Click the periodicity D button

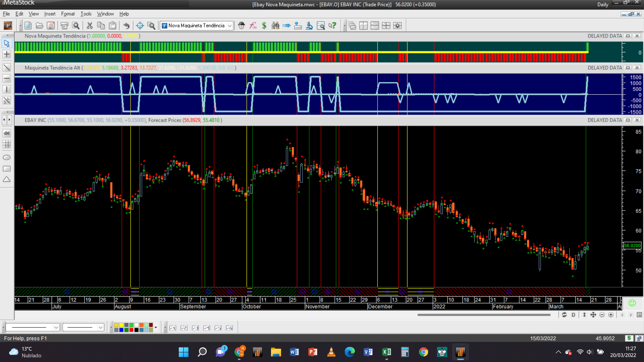(573, 315)
